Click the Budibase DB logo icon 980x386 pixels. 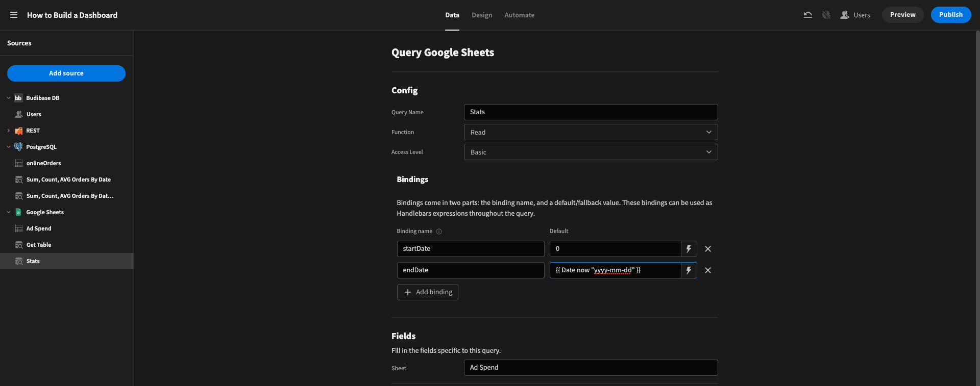coord(18,98)
